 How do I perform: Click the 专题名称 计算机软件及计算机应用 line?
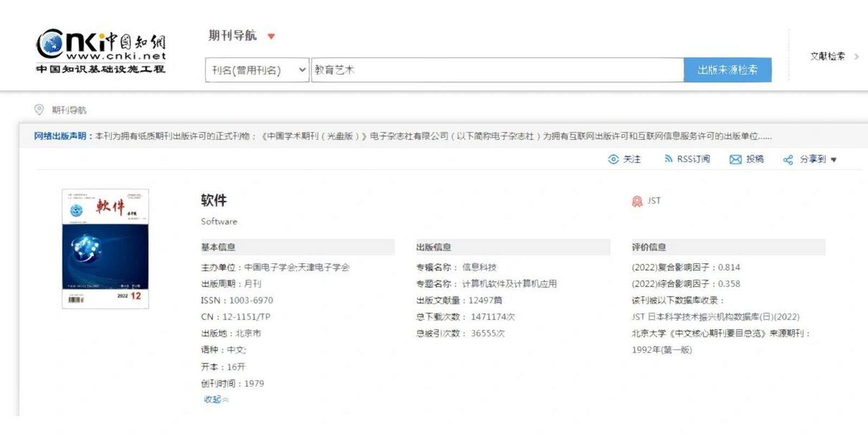click(x=486, y=284)
